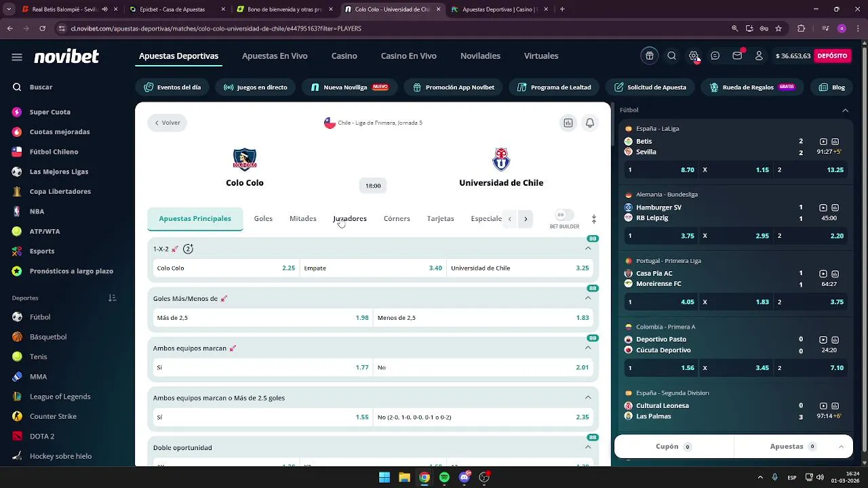Viewport: 868px width, 488px height.
Task: Collapse the Doble oportunidad market
Action: (588, 447)
